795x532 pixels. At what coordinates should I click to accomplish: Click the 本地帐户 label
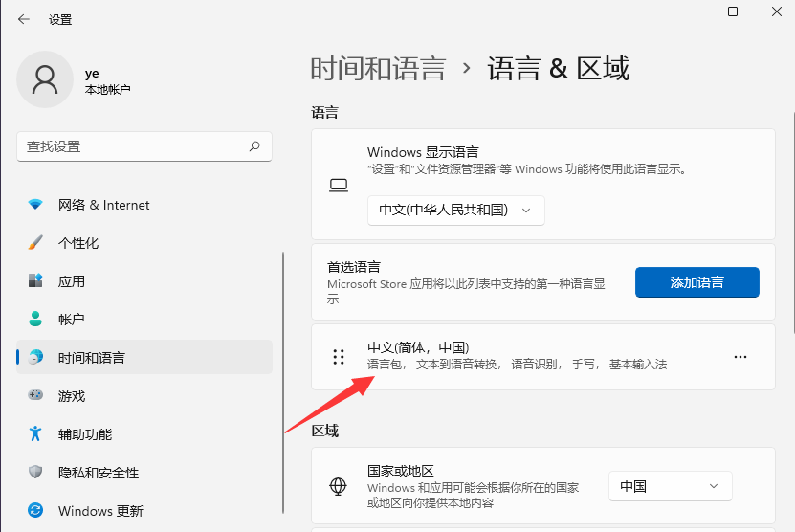tap(107, 89)
